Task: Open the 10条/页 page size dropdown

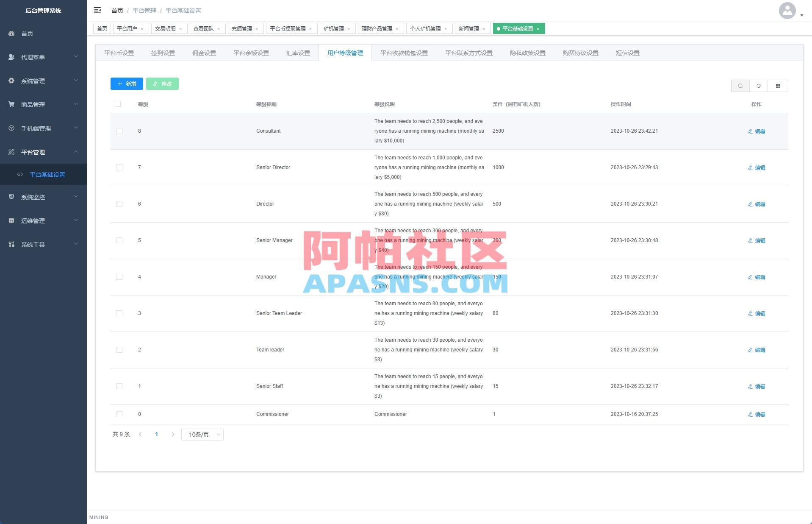Action: [202, 434]
